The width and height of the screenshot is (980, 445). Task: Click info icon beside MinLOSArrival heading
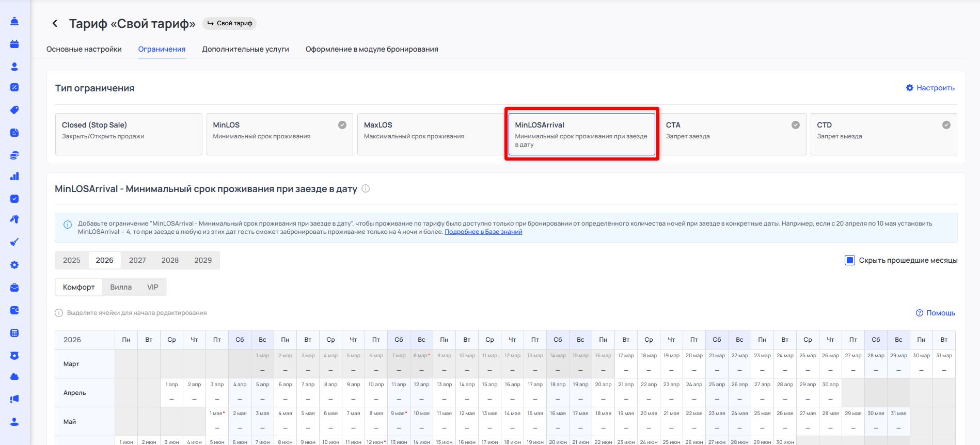(366, 189)
